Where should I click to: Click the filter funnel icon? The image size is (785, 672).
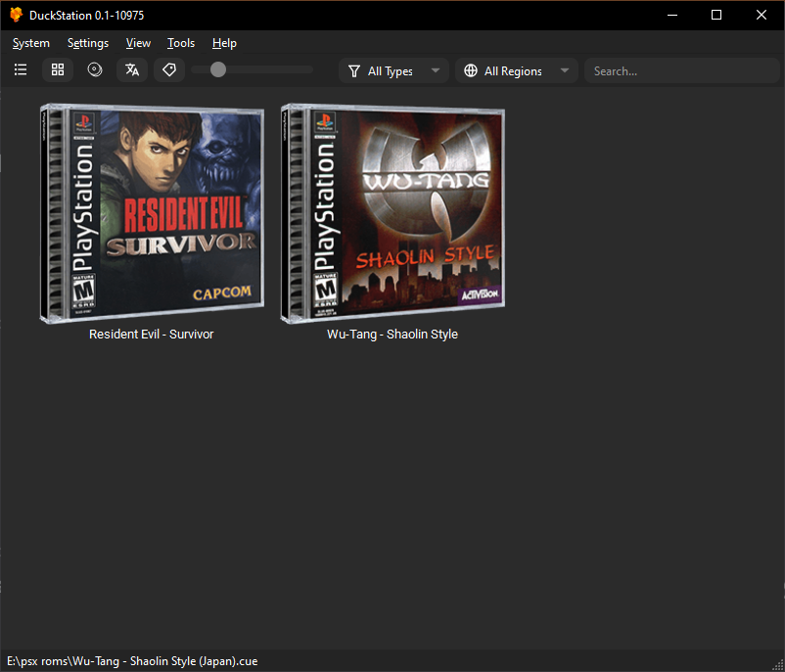pyautogui.click(x=354, y=71)
